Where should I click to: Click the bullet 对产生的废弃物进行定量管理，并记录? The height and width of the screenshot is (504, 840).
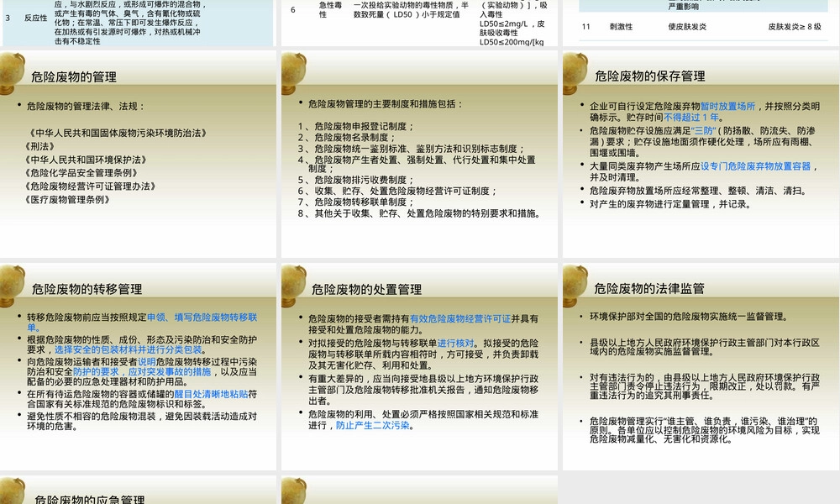point(670,204)
